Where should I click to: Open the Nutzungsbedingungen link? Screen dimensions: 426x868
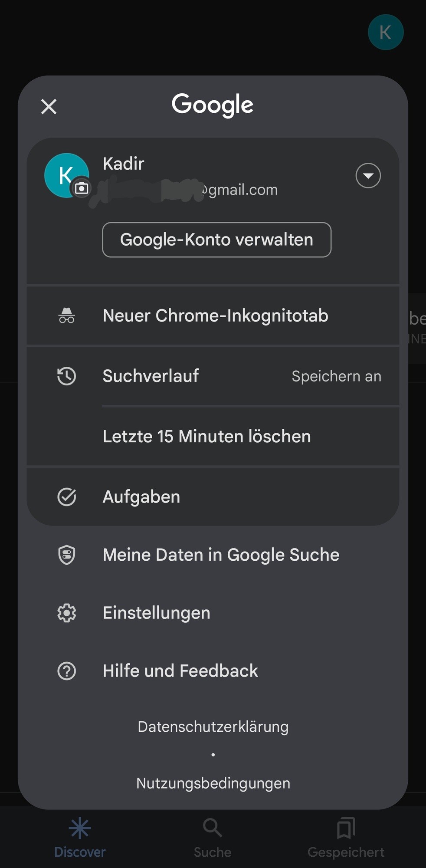pos(213,783)
